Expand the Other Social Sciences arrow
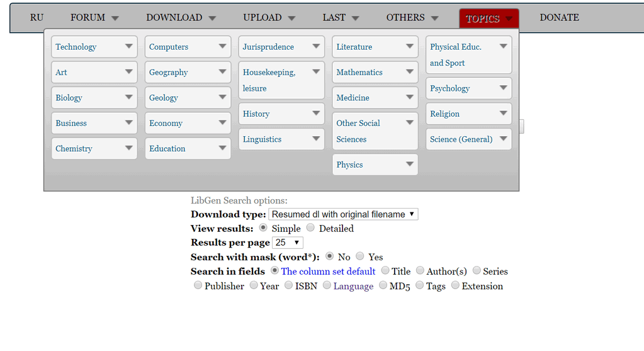The width and height of the screenshot is (644, 351). pos(409,123)
